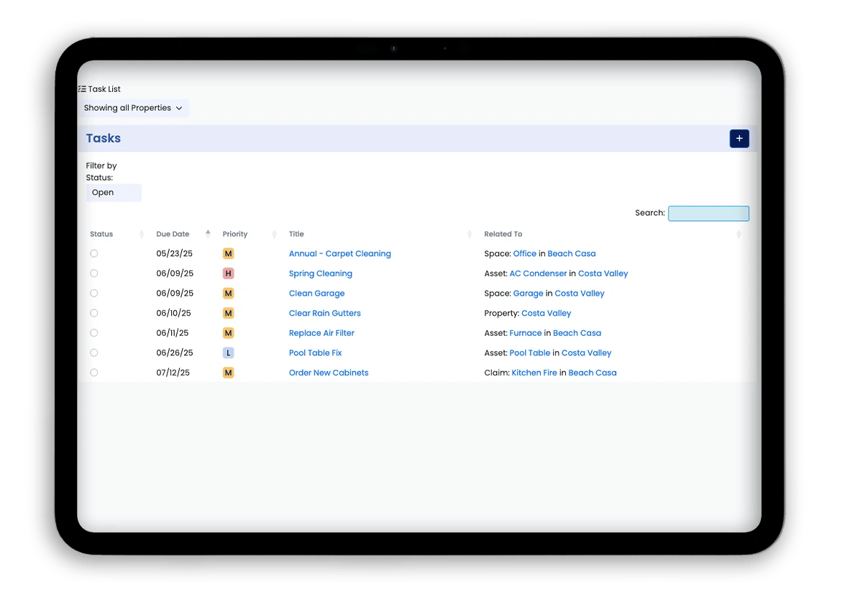Mark Order New Cabinets task complete
Viewport: 868px width, 615px height.
point(94,373)
